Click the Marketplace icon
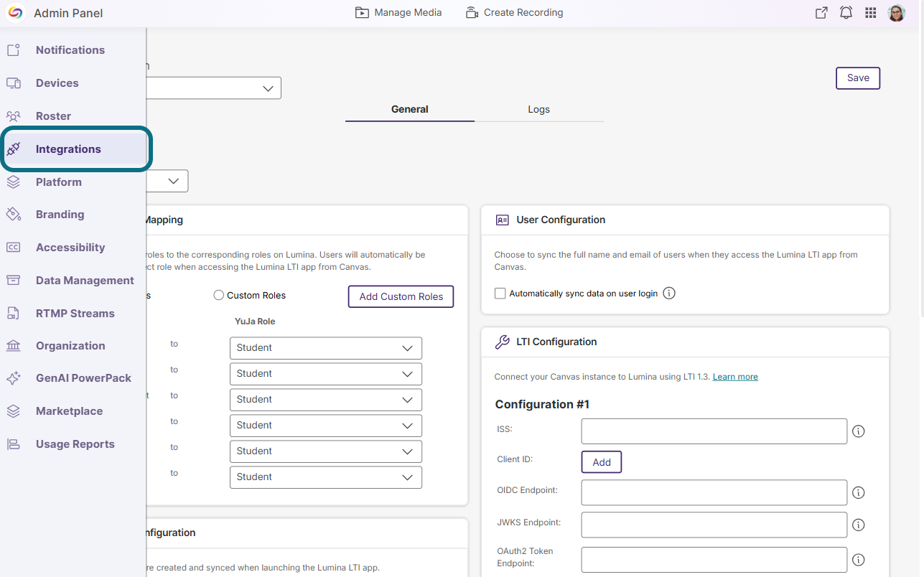 point(13,411)
